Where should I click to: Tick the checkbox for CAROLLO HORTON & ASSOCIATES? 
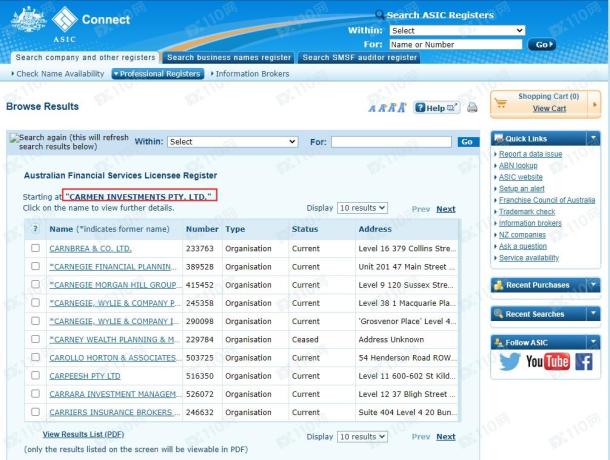[x=35, y=357]
